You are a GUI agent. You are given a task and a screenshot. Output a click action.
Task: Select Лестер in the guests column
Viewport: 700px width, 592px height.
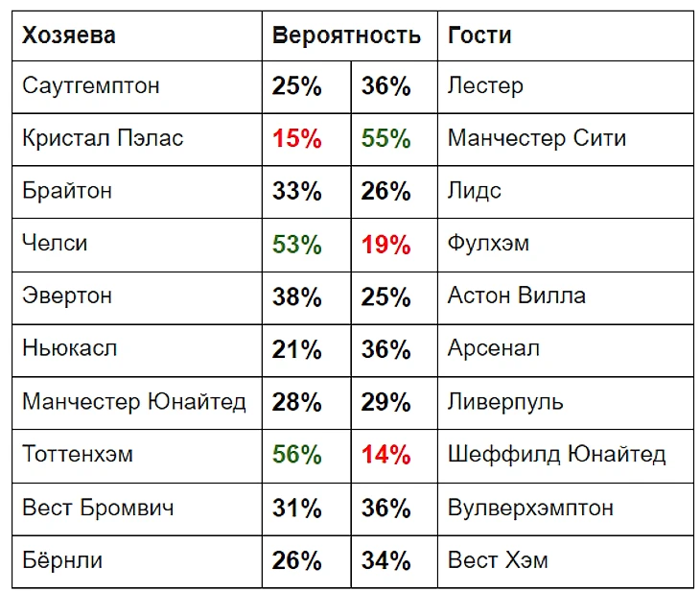(566, 86)
